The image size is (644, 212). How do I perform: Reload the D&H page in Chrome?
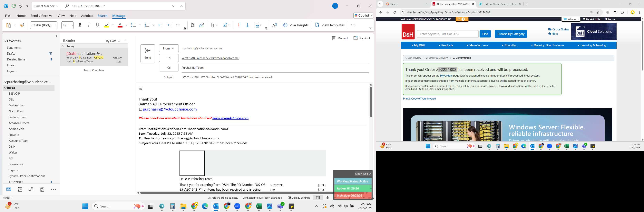395,12
